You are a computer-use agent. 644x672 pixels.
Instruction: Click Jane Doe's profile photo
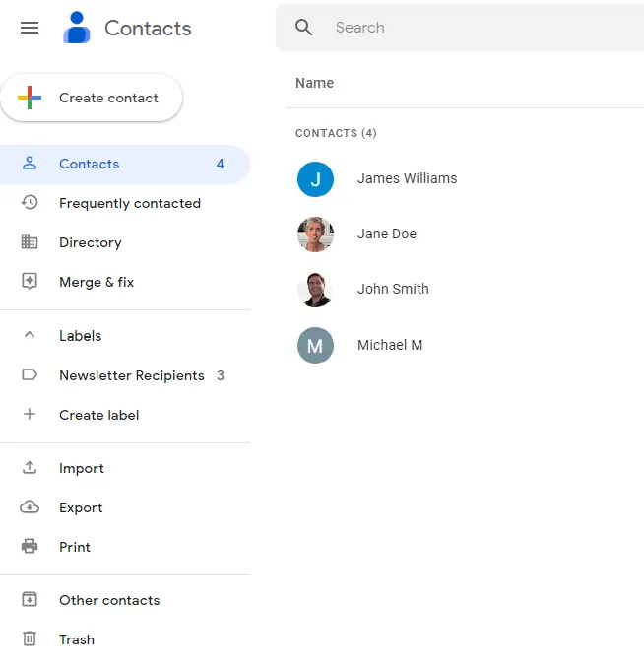315,235
